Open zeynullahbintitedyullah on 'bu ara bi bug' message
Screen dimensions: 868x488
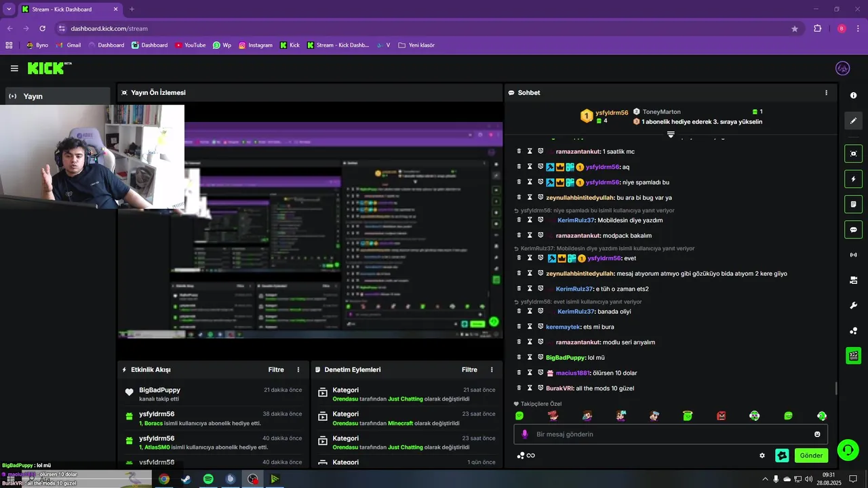point(580,197)
